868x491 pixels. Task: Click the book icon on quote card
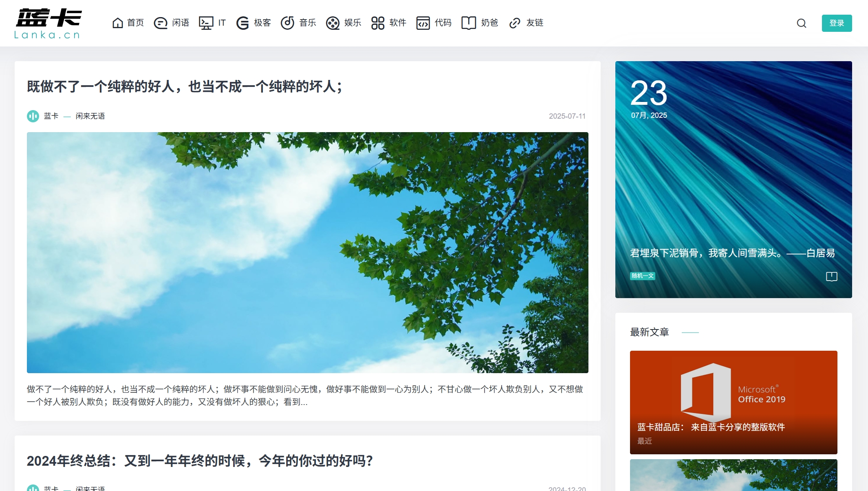[831, 276]
